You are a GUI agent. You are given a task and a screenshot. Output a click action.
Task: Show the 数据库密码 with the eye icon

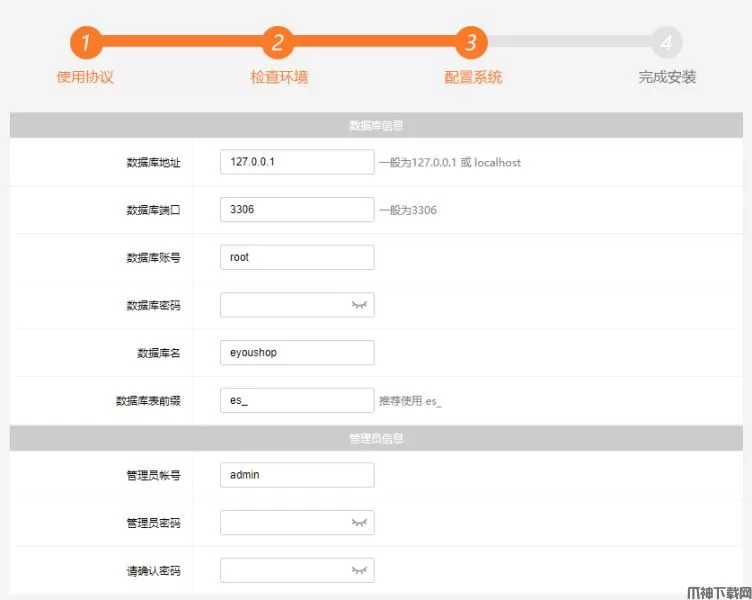click(359, 305)
